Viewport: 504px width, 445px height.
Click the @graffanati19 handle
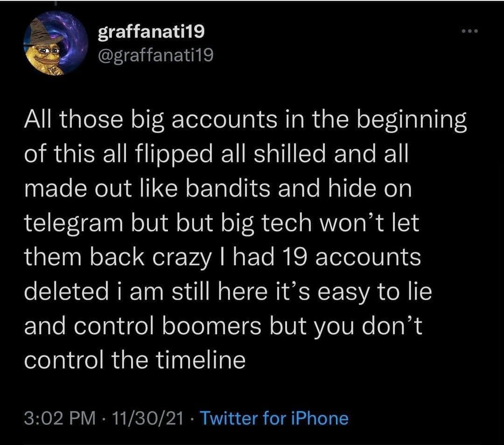coord(156,56)
